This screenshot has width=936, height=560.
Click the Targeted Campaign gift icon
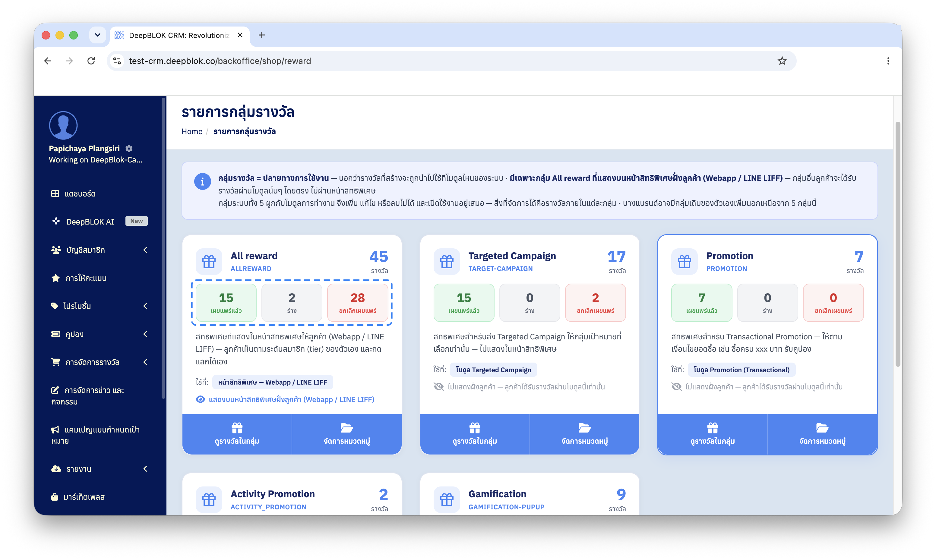pos(447,262)
